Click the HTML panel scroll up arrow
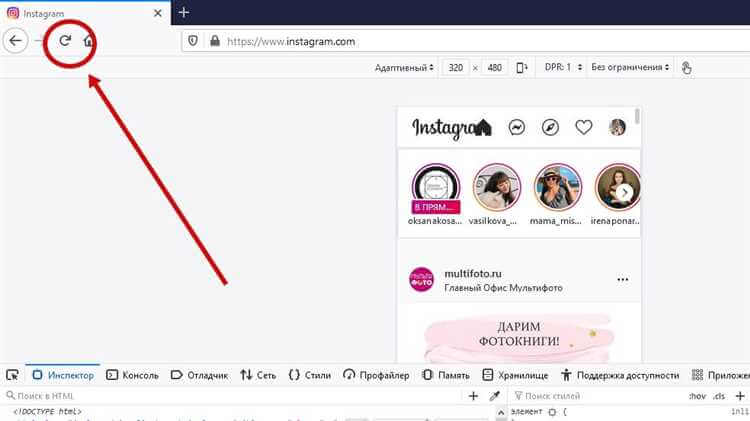The image size is (750, 421). [501, 412]
